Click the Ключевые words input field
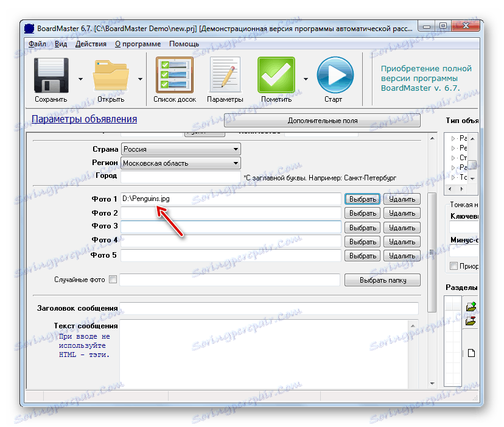 [x=464, y=227]
